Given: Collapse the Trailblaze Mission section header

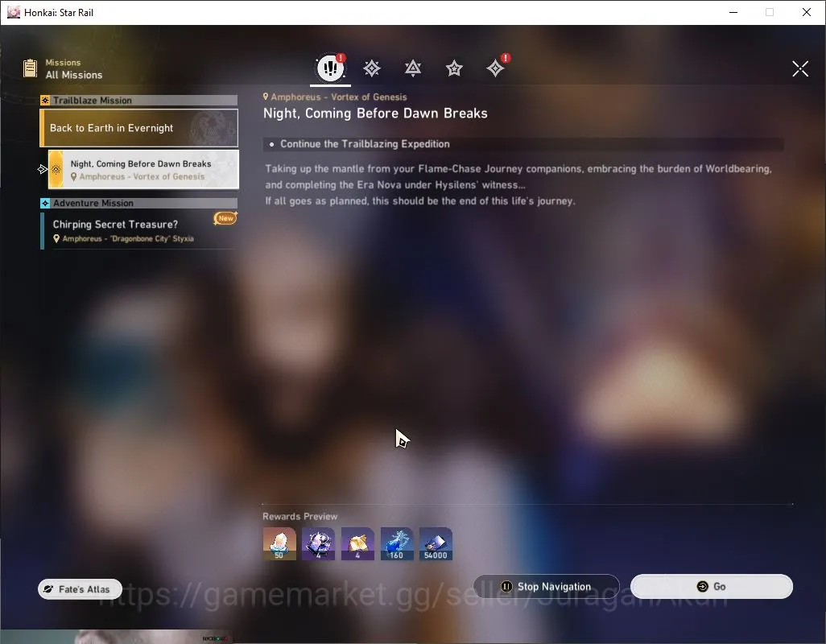Looking at the screenshot, I should tap(139, 100).
